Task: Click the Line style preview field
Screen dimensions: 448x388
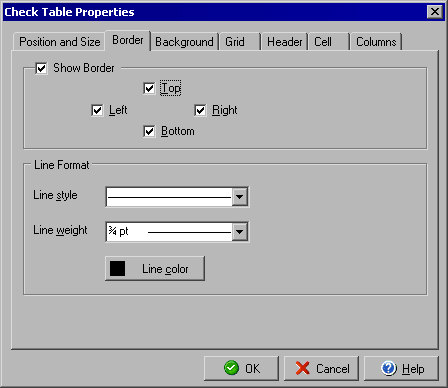Action: 169,197
